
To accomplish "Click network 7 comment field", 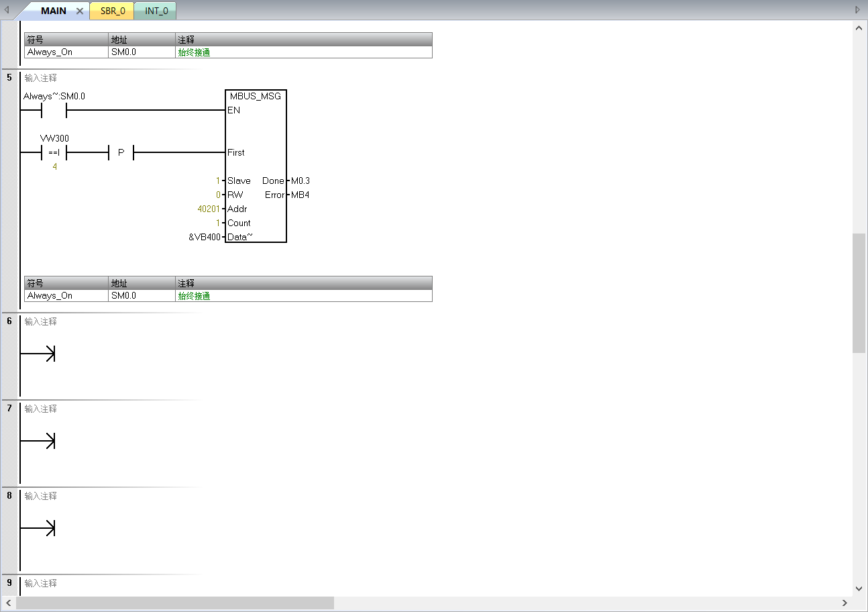I will pyautogui.click(x=41, y=409).
